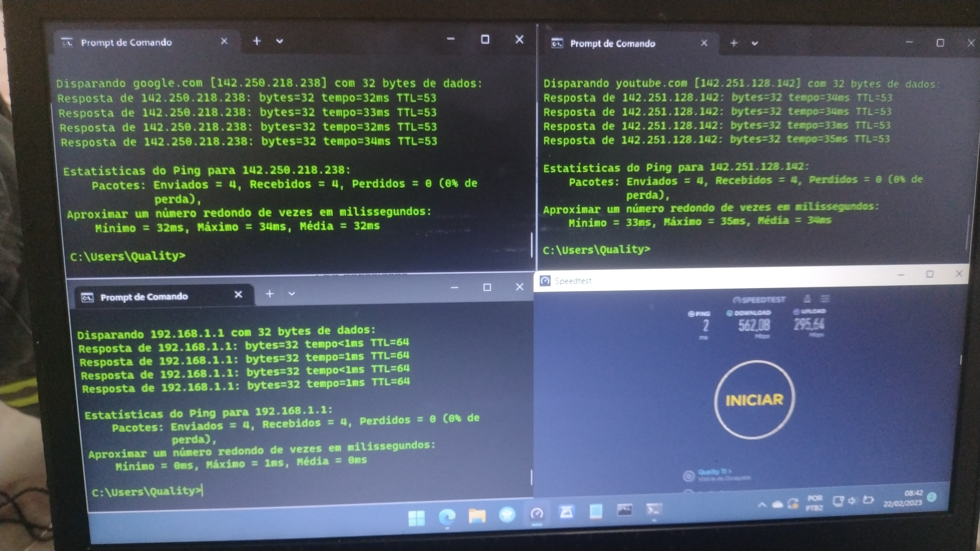Click the Speedtest user account icon
Viewport: 980px width, 551px height.
(x=807, y=299)
